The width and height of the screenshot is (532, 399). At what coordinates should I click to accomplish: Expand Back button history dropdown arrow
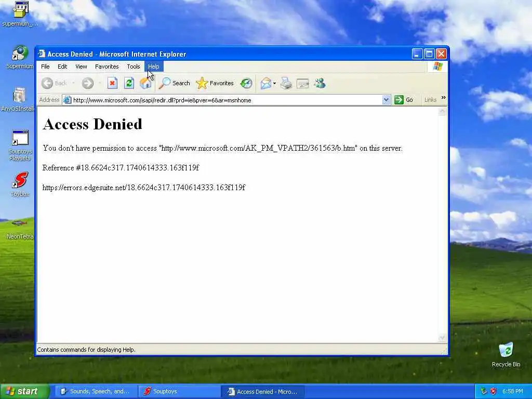click(x=73, y=83)
